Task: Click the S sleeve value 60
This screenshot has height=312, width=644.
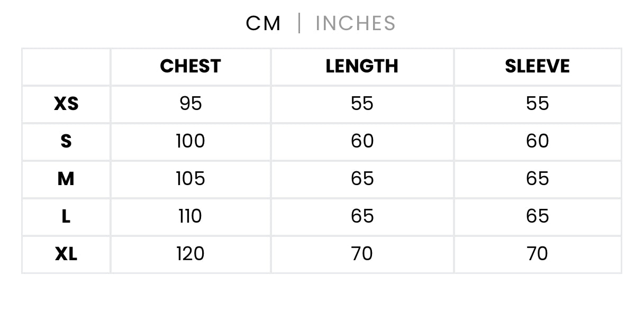Action: click(537, 141)
